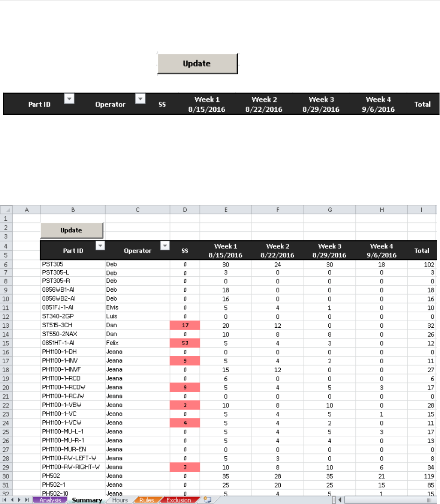
Task: Click the left arrow of the horizontal scrollbar
Action: (x=340, y=500)
